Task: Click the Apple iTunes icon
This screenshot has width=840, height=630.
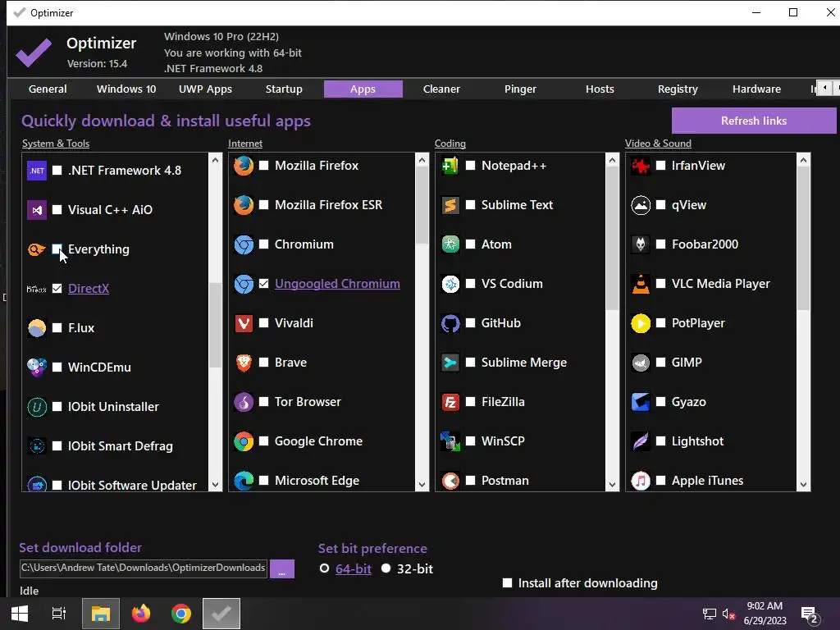Action: 641,481
